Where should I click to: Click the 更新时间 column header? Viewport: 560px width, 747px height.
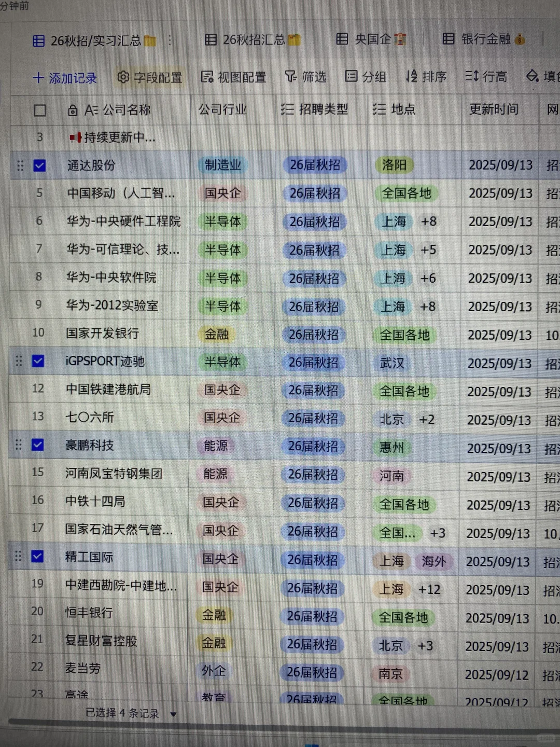tap(494, 109)
